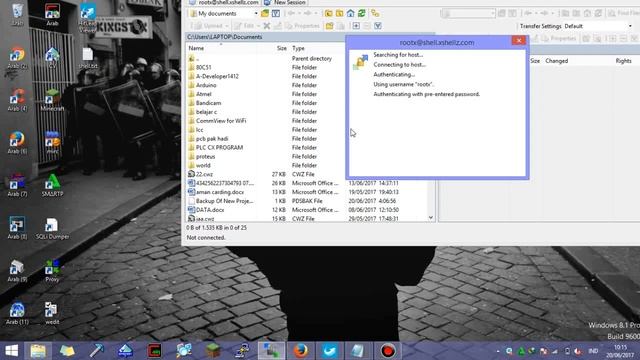Create new folder icon in local toolbar
The width and height of the screenshot is (640, 360).
pos(329,26)
